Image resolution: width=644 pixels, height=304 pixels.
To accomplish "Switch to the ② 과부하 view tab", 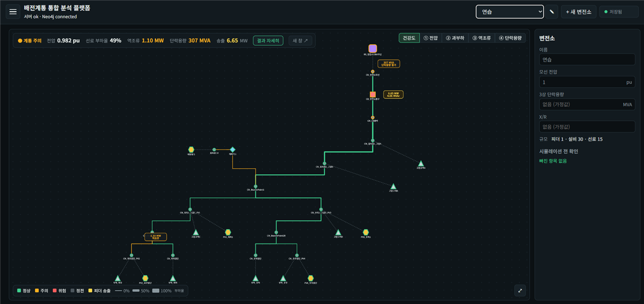I will [455, 38].
